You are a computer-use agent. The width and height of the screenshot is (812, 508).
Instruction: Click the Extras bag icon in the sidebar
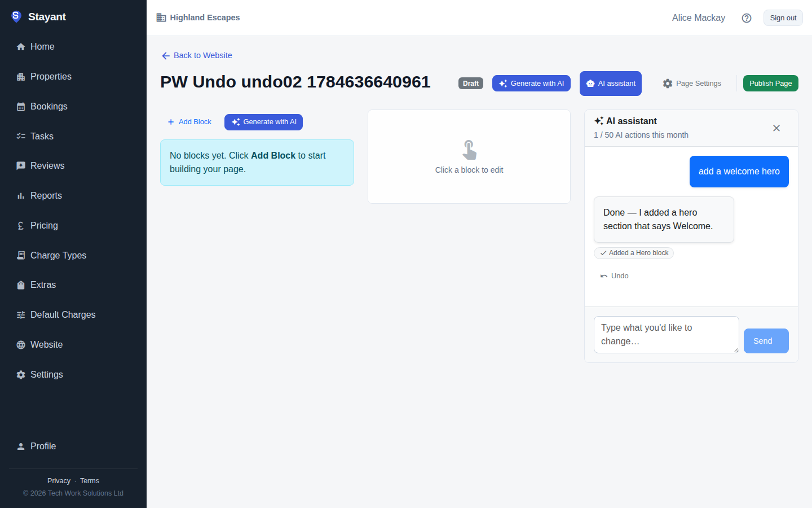pos(21,285)
